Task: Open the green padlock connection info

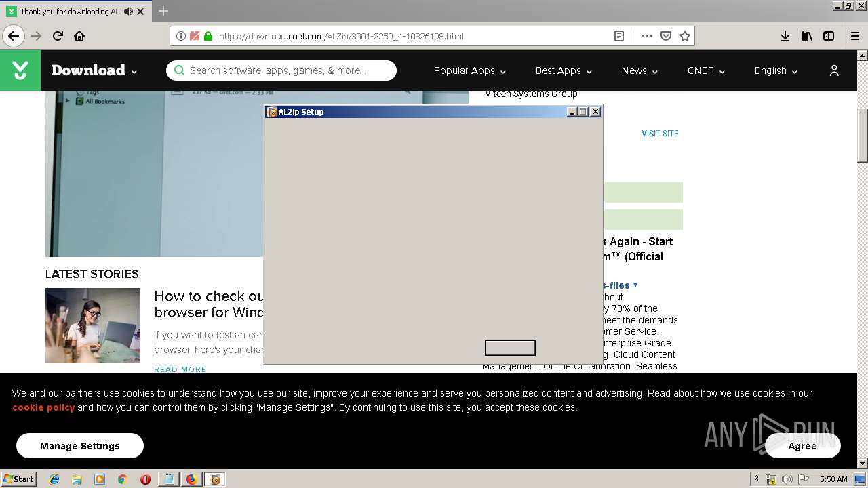Action: coord(208,36)
